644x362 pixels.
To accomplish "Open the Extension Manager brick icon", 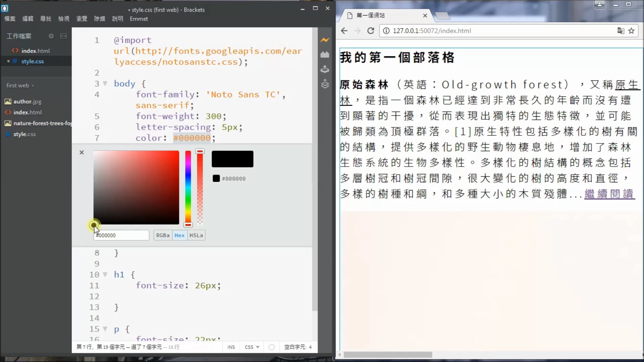I will pos(325,55).
